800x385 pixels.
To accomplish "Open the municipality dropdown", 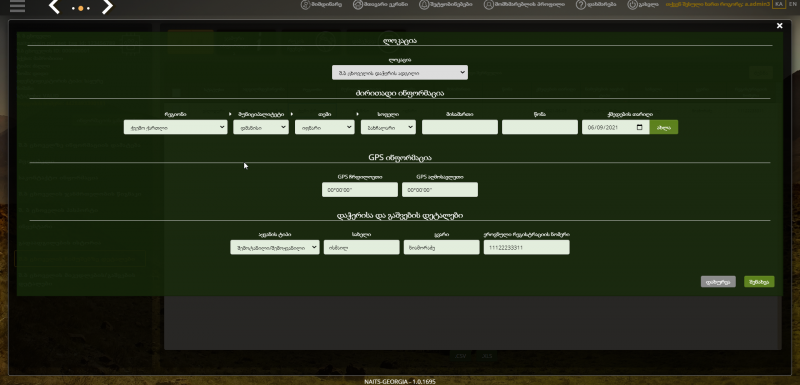I will tap(261, 127).
